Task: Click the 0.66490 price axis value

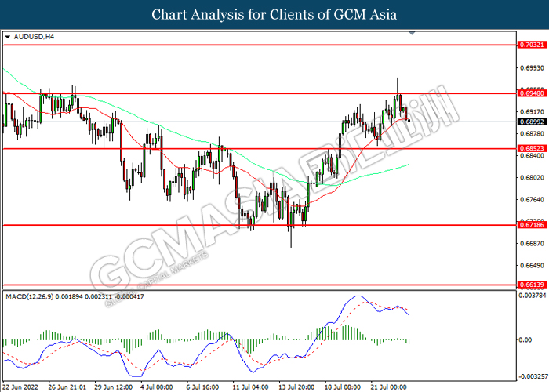Action: (533, 265)
